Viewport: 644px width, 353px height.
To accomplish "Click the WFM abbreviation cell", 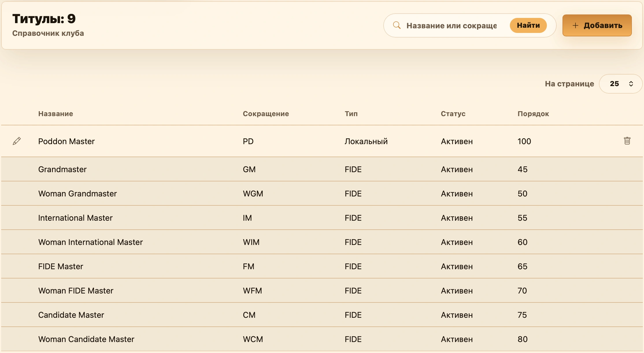I will (x=252, y=291).
